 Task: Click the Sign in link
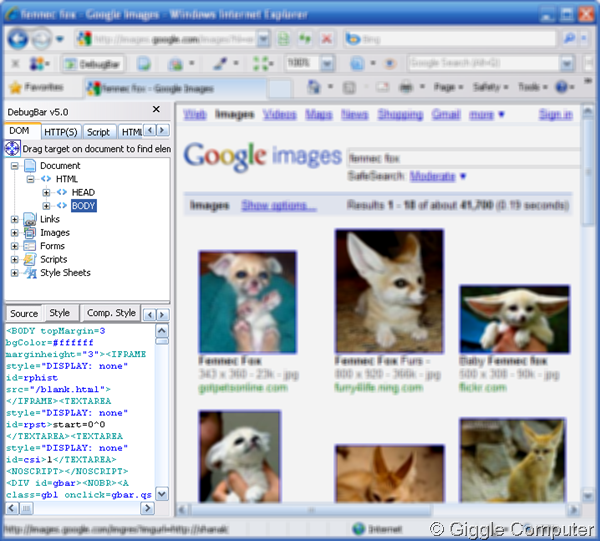556,114
